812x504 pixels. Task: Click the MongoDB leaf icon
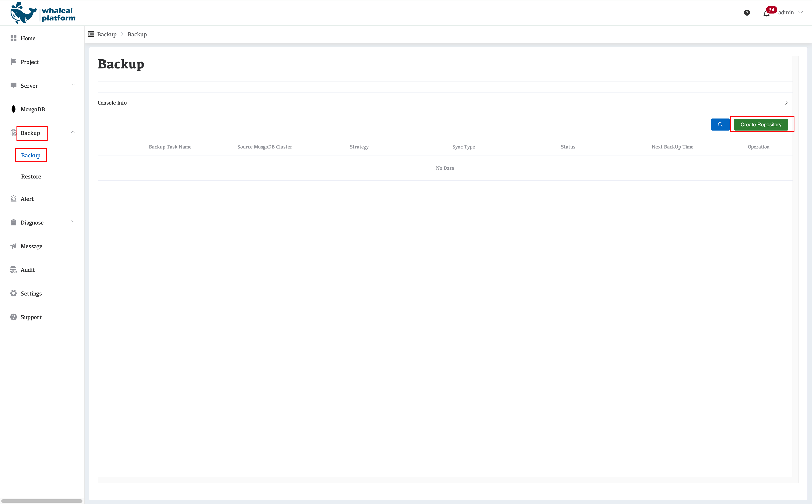[13, 109]
